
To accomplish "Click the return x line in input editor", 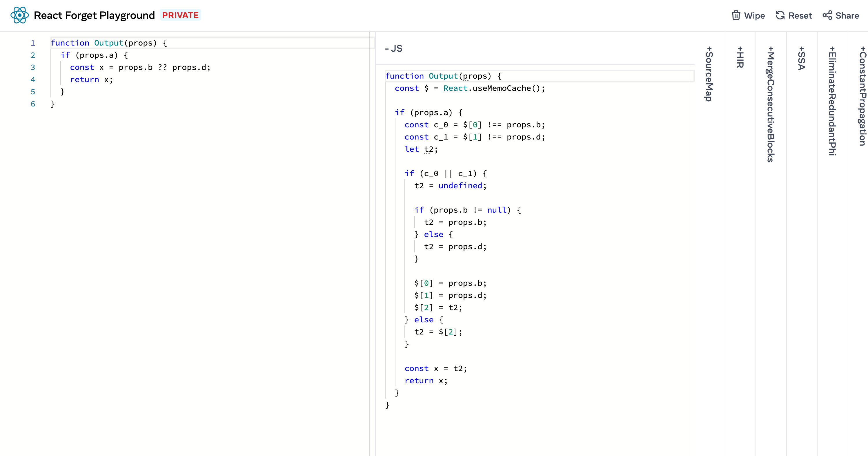I will click(x=91, y=79).
